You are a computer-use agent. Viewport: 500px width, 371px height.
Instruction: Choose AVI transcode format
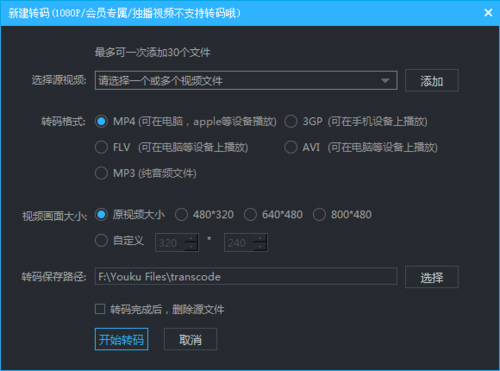pyautogui.click(x=291, y=147)
